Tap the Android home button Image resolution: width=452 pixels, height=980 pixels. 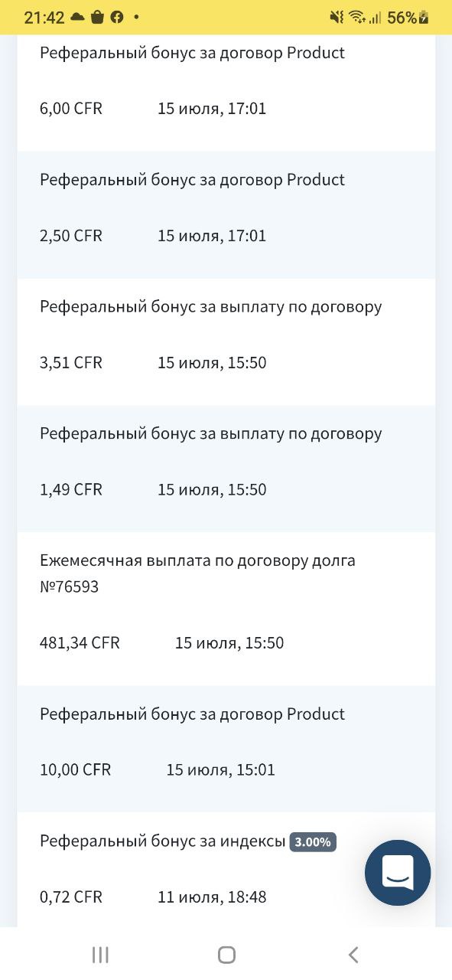pos(226,954)
